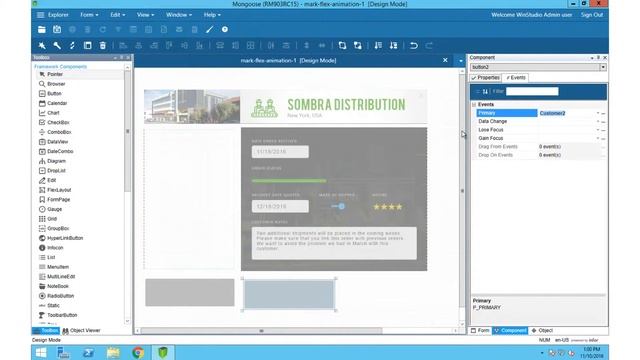Select the pointer star tool in design toolbar

pos(42,45)
